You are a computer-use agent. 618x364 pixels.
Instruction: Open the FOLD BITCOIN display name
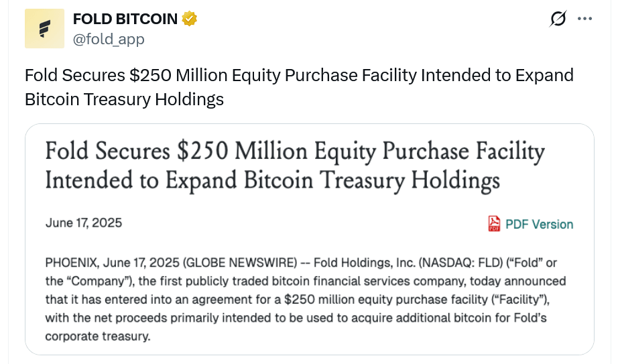click(x=125, y=19)
